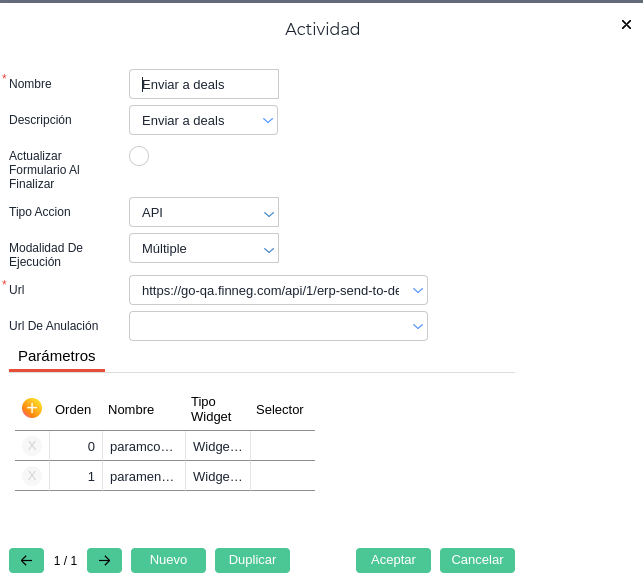Image resolution: width=643 pixels, height=585 pixels.
Task: Select the Tipo Widget cell in row 0
Action: tap(217, 446)
